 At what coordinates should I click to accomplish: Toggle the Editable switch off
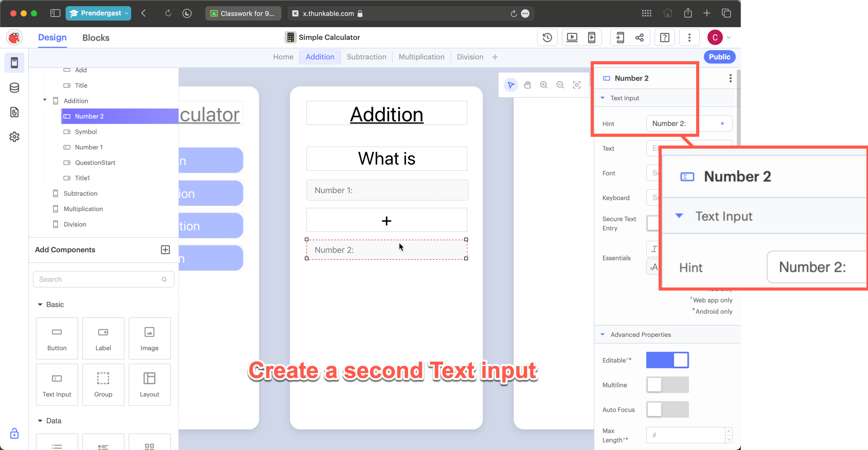tap(667, 360)
